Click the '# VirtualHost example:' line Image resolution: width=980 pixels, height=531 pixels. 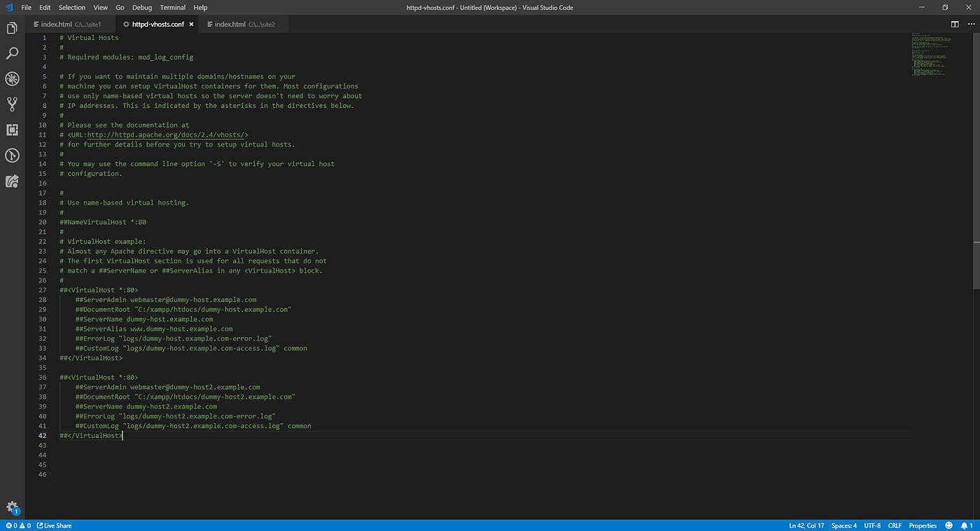click(103, 242)
